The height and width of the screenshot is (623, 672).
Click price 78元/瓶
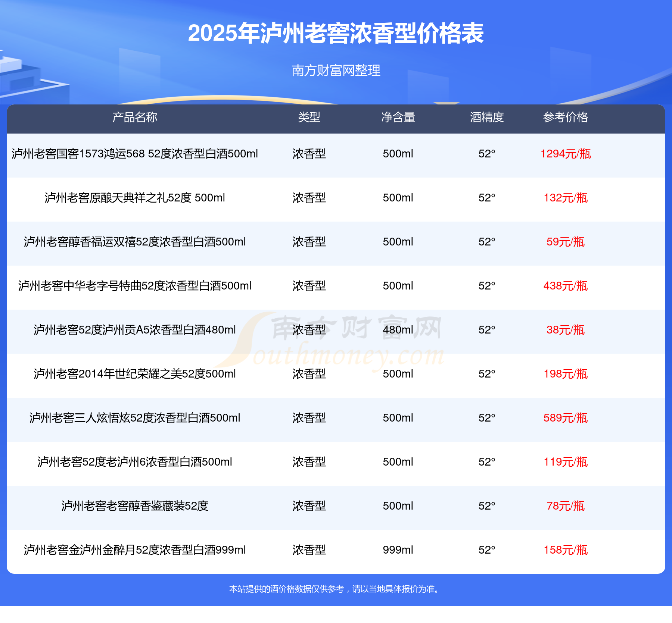(x=566, y=506)
